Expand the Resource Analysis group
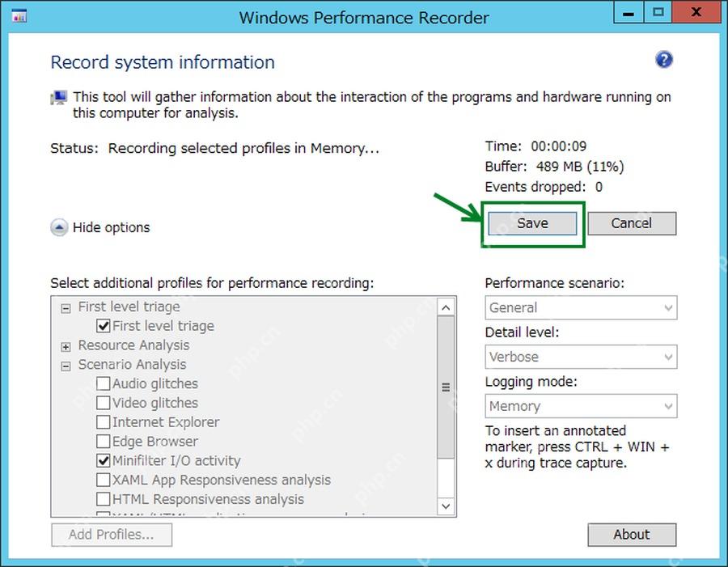The height and width of the screenshot is (567, 728). pyautogui.click(x=66, y=346)
